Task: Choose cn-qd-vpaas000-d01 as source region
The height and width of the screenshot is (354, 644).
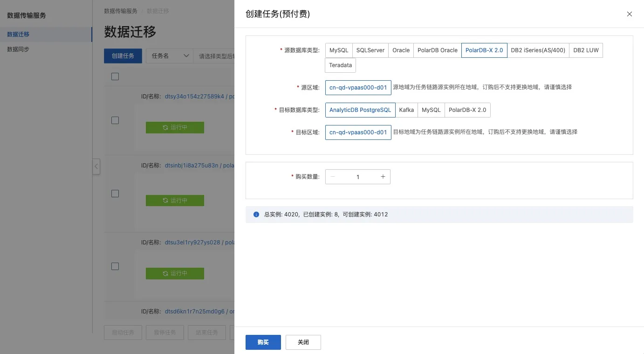Action: point(358,88)
